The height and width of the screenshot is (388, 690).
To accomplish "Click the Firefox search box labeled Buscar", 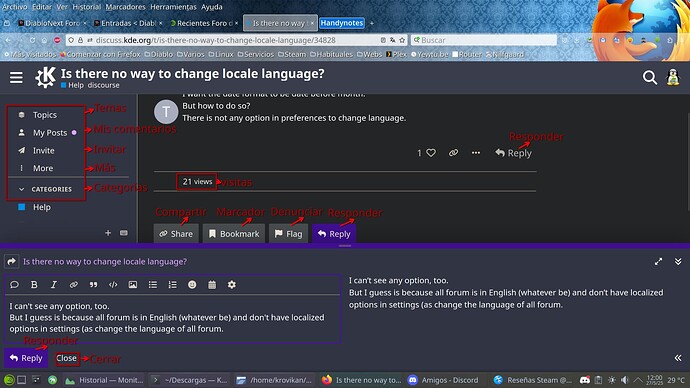I will point(484,40).
